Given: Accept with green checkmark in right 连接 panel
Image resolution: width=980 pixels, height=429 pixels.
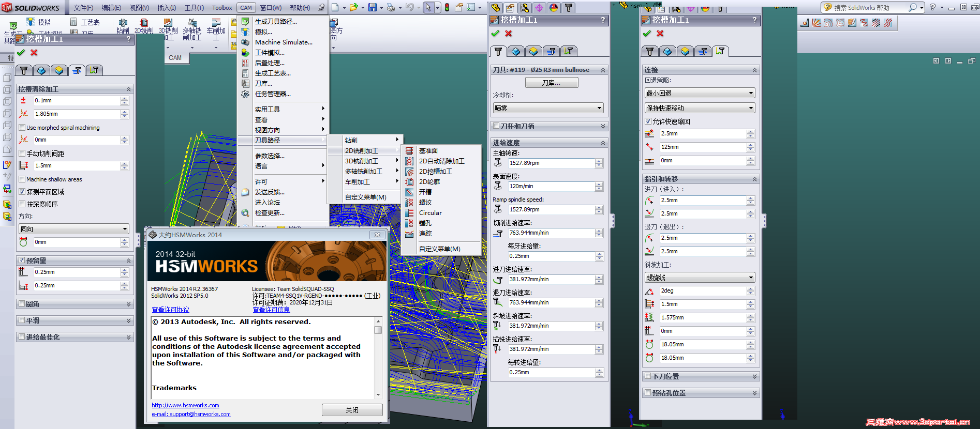Looking at the screenshot, I should [647, 34].
